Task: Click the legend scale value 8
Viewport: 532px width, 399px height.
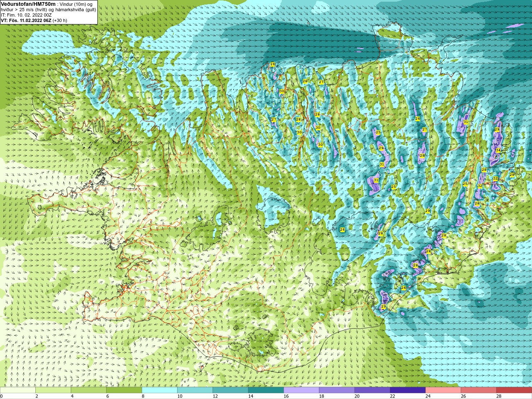Action: pyautogui.click(x=143, y=396)
